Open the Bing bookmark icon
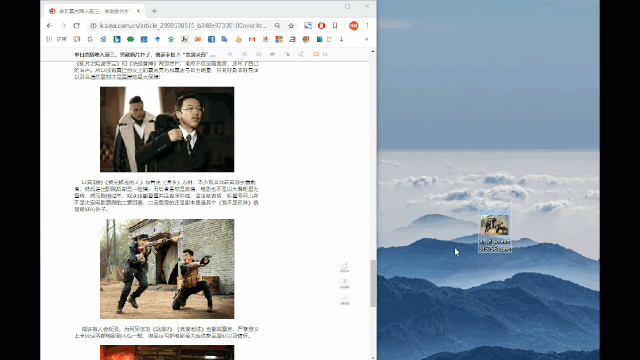 pyautogui.click(x=117, y=39)
